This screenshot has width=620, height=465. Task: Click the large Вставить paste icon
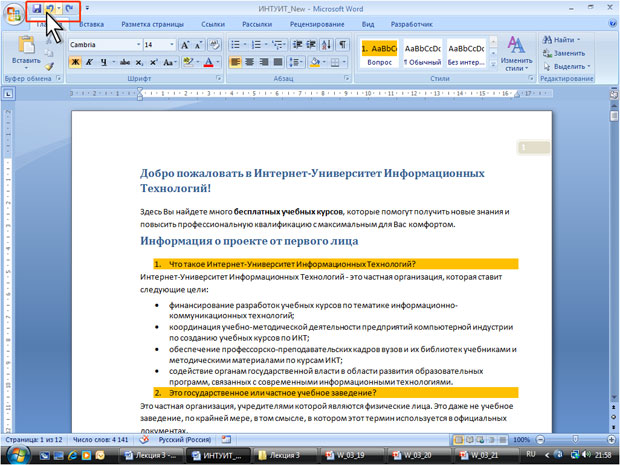(x=26, y=45)
